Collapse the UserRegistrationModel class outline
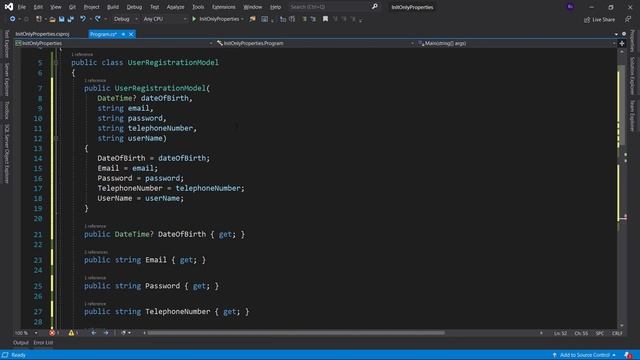The height and width of the screenshot is (360, 640). [56, 62]
